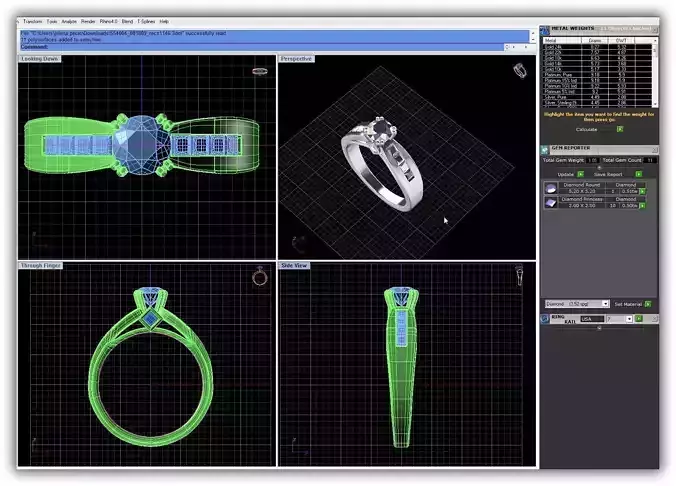Click the USA ring size standard field
Image resolution: width=676 pixels, height=486 pixels.
(592, 319)
